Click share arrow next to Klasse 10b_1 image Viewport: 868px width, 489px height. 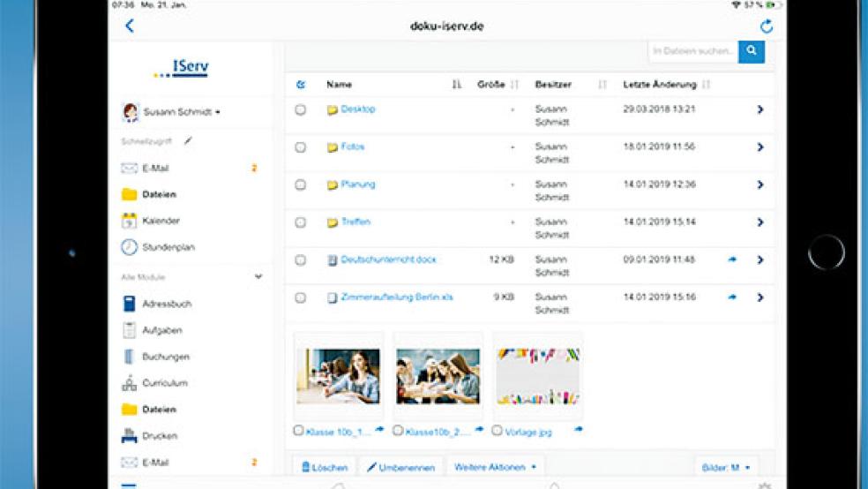coord(379,429)
